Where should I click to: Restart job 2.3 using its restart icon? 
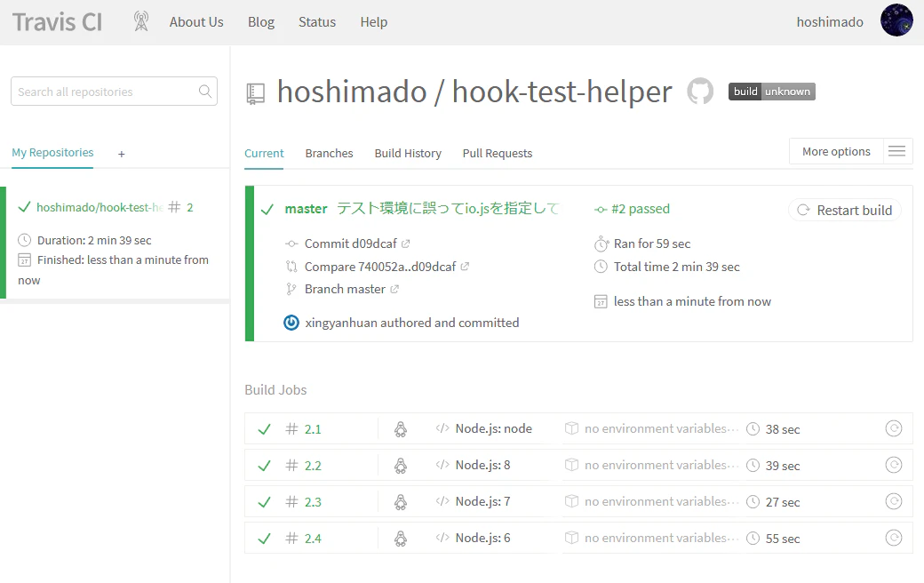894,501
